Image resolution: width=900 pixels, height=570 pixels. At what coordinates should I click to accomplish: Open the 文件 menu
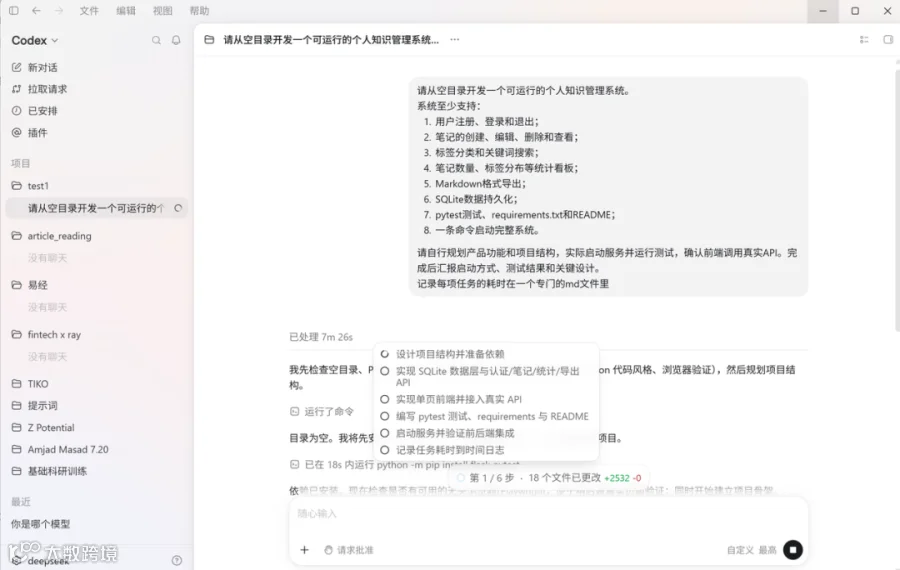pos(89,10)
